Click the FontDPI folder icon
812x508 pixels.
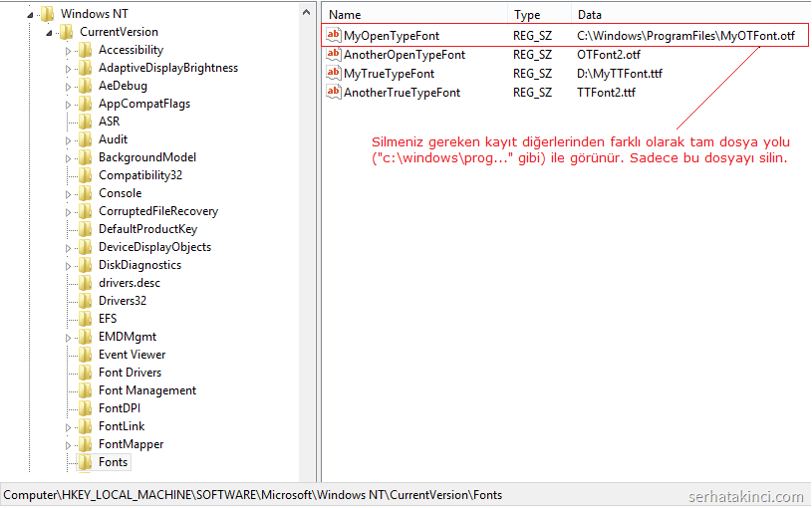tap(86, 408)
